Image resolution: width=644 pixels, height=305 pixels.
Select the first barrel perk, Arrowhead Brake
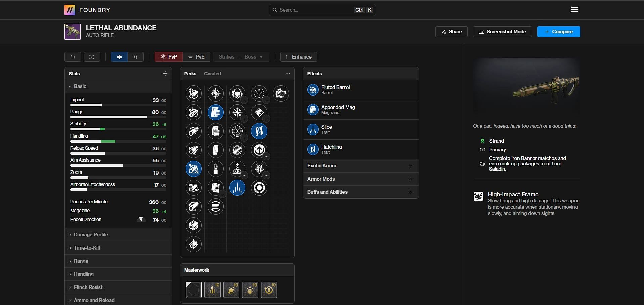(x=193, y=93)
